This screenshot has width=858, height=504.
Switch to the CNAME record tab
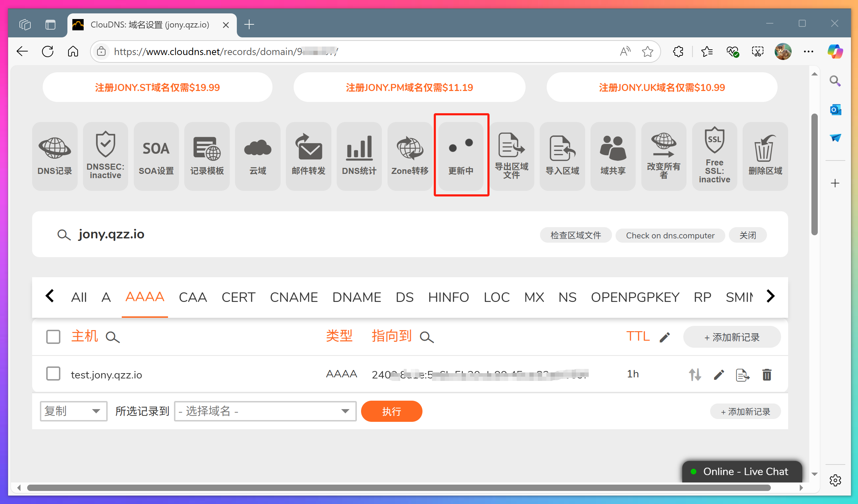(x=294, y=297)
